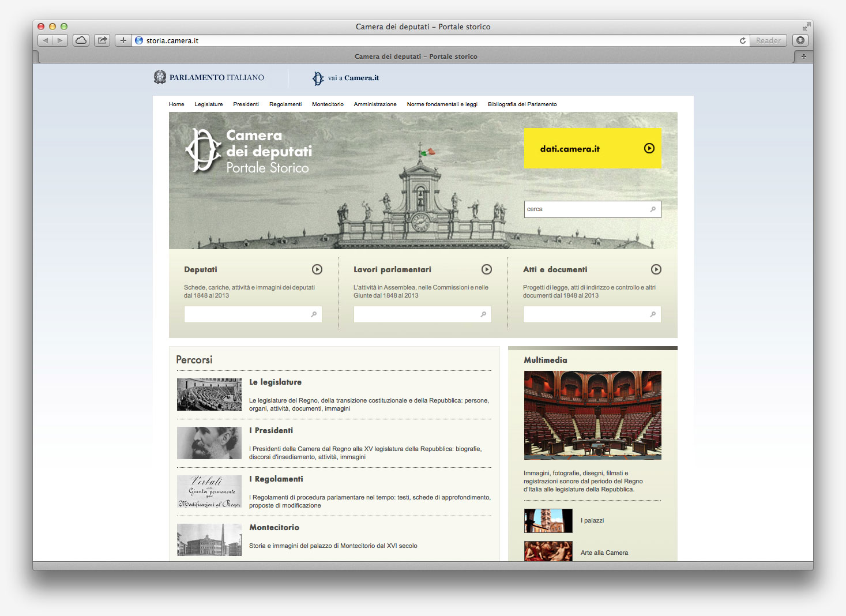Click Montecitorio palace thumbnail
This screenshot has width=846, height=616.
(209, 540)
